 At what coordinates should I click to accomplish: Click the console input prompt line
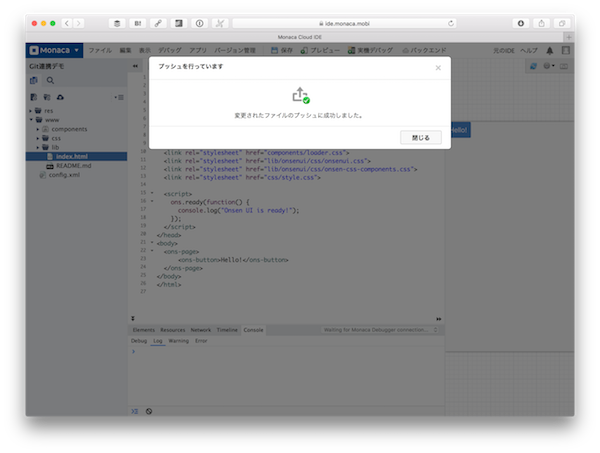[286, 352]
